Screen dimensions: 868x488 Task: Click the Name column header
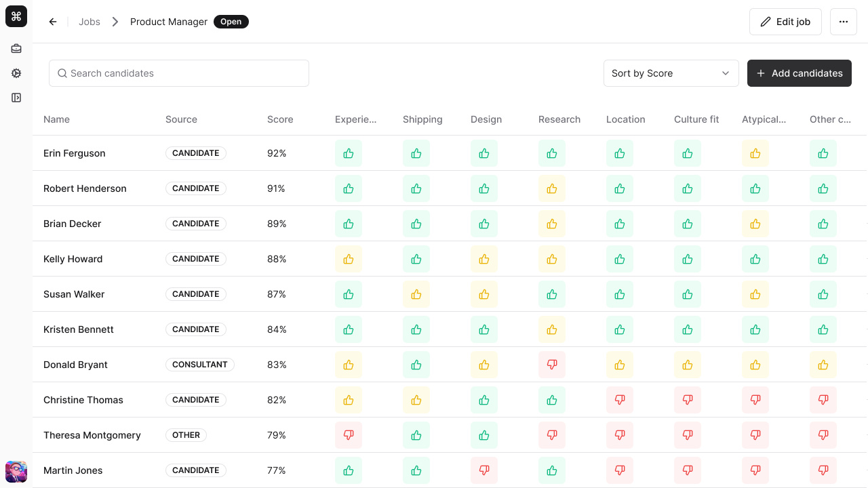(x=56, y=119)
